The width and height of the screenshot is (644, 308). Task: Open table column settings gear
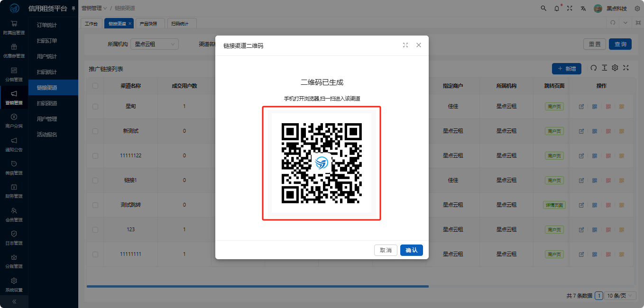coord(615,68)
